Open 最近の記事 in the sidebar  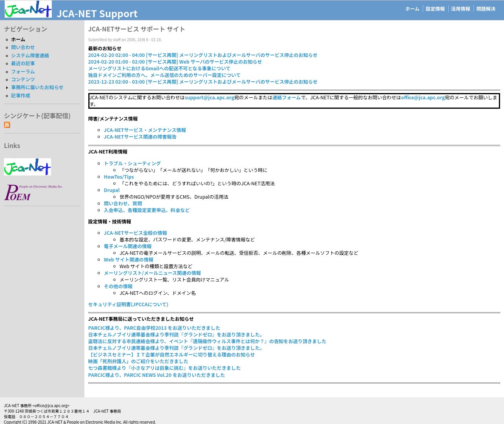23,63
